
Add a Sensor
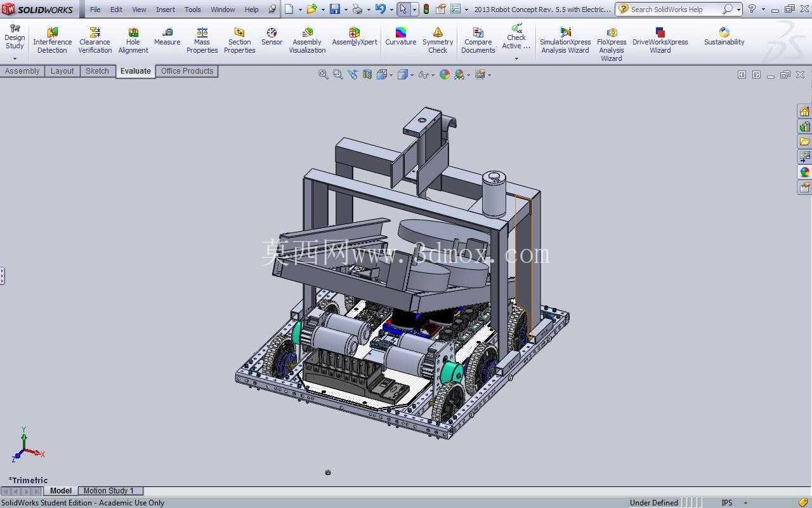(272, 37)
